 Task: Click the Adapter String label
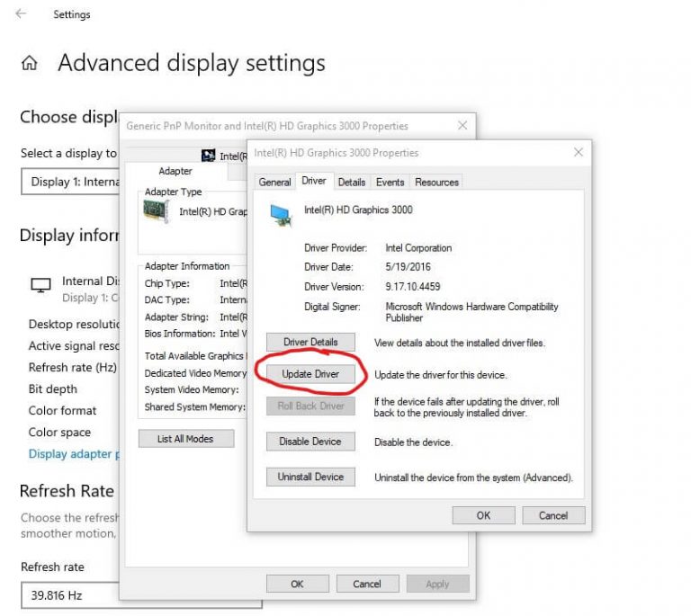(176, 317)
